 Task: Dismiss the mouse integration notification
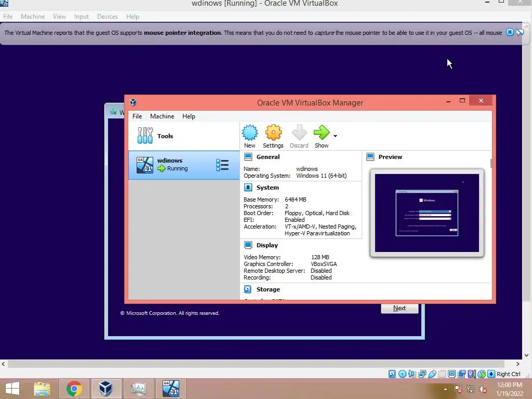tap(509, 32)
